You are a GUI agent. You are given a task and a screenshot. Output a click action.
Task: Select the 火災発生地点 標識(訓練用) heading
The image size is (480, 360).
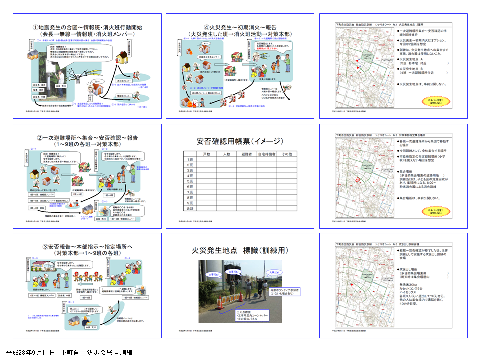click(240, 250)
